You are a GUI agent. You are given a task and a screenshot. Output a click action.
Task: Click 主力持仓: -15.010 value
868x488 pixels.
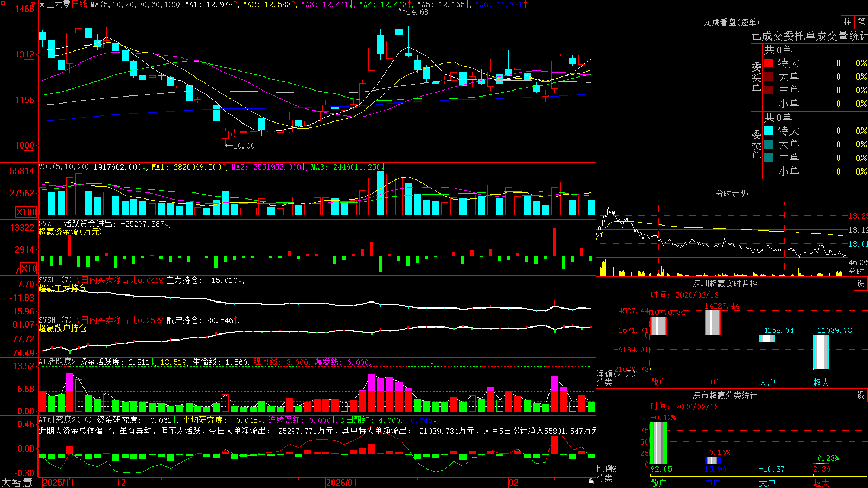(202, 280)
